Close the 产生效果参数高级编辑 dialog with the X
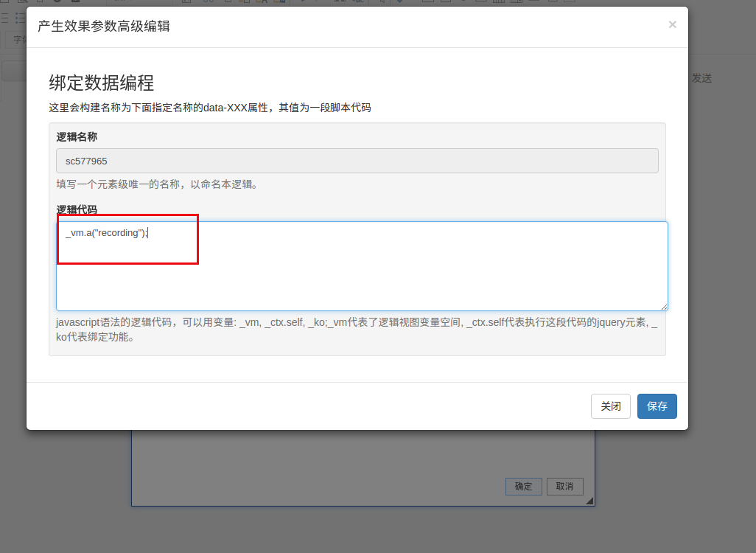The image size is (756, 553). pos(672,24)
